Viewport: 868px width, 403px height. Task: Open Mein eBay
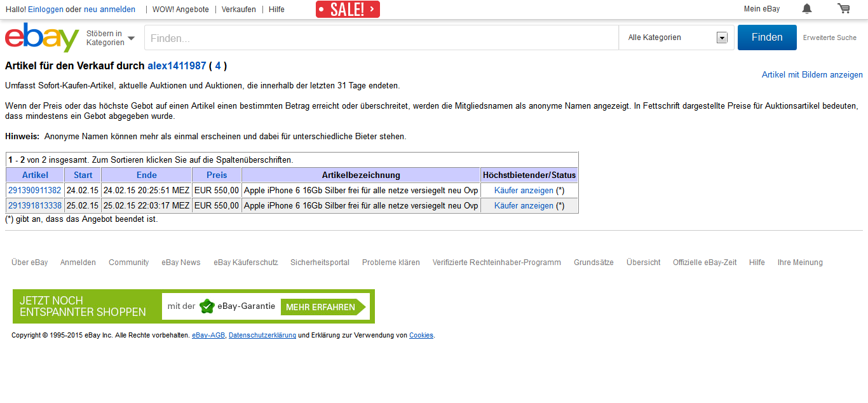coord(762,9)
